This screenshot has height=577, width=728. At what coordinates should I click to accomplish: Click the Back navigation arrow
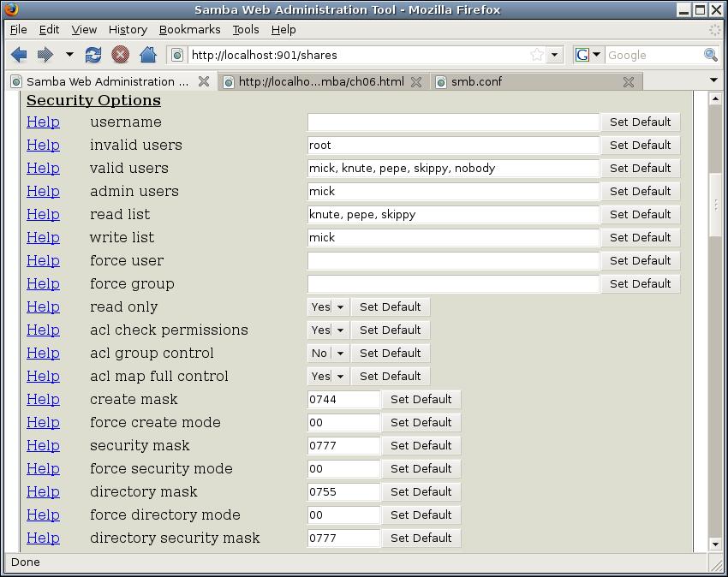tap(19, 55)
